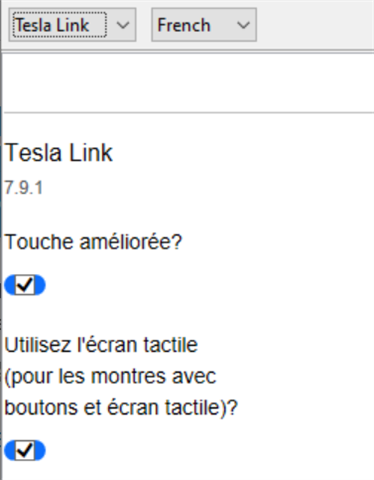Click the "Touche améliorée?" label

pos(93,242)
